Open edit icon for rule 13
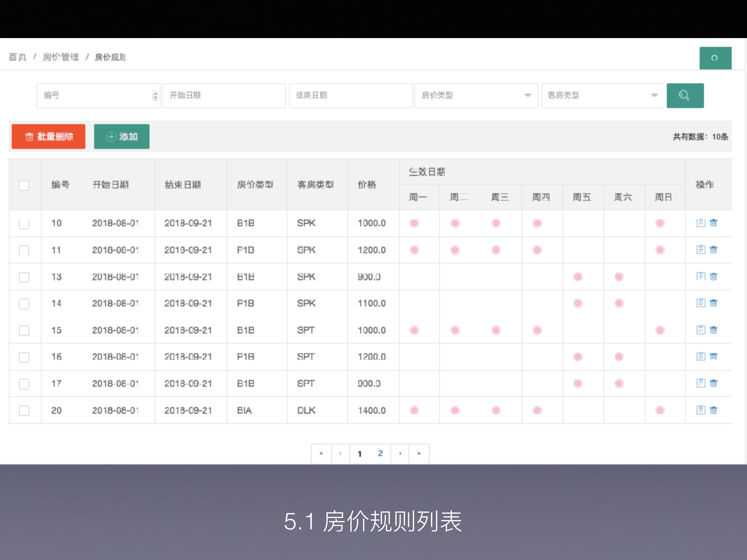 pyautogui.click(x=701, y=276)
